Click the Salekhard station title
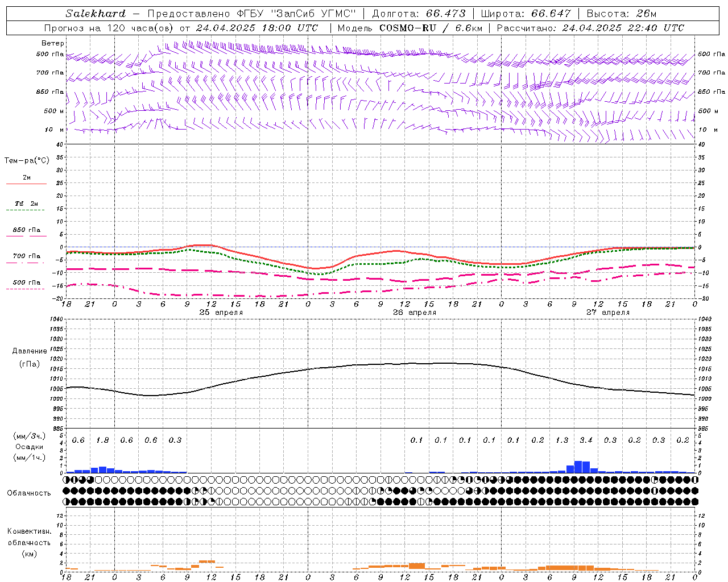Screen dimensions: 728x582 tap(95, 14)
